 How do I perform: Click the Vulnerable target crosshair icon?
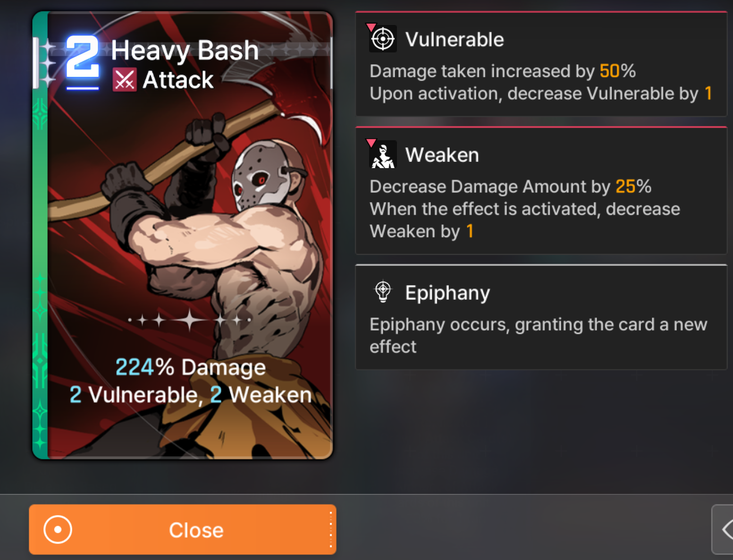pos(383,39)
